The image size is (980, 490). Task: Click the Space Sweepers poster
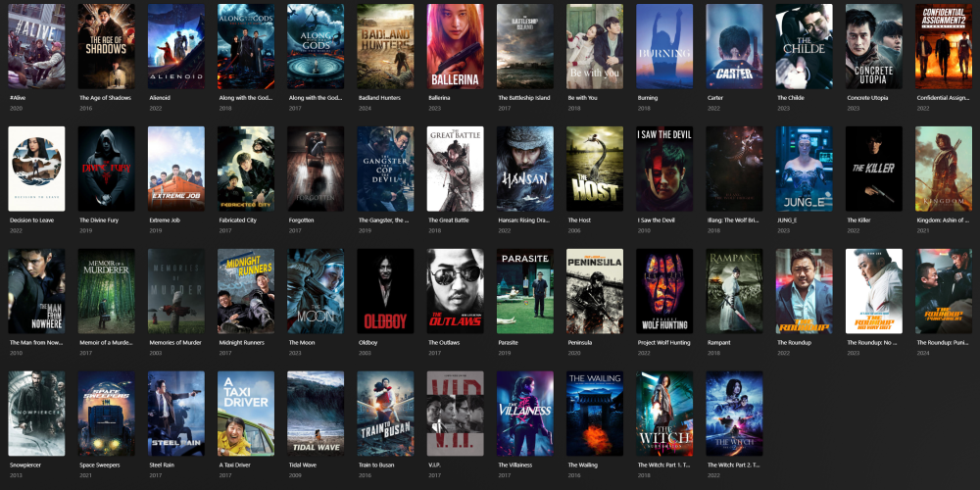[106, 414]
